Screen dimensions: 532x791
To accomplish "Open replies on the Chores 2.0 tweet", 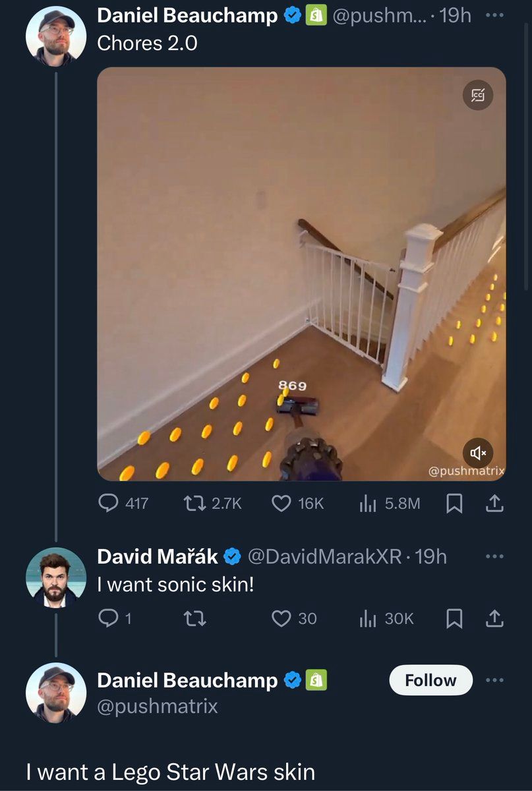I will tap(108, 504).
